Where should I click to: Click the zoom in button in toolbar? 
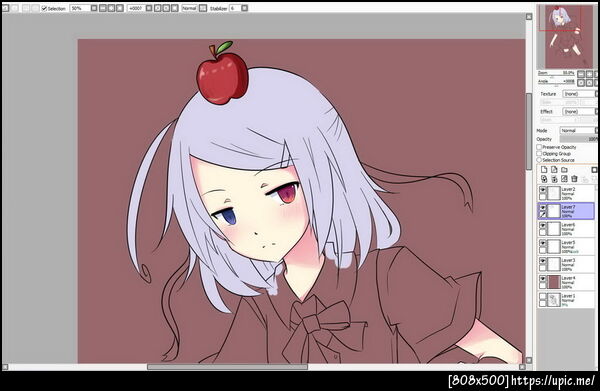(x=111, y=8)
